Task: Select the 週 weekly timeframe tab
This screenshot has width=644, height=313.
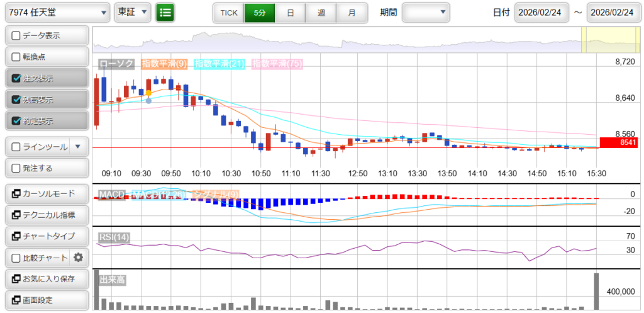Action: click(x=321, y=13)
